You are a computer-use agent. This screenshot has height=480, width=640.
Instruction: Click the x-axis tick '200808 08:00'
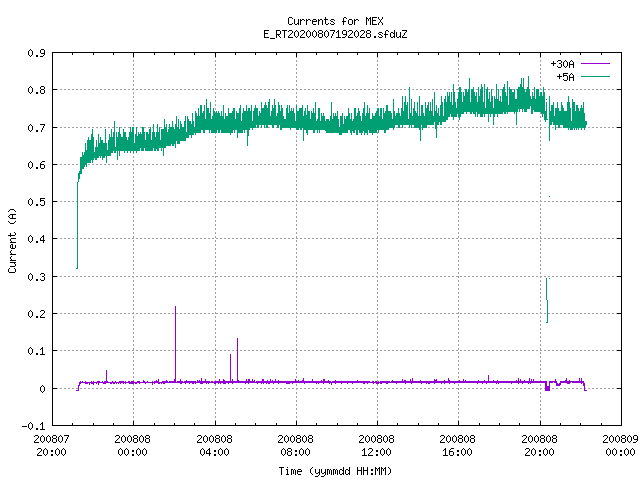pyautogui.click(x=295, y=445)
